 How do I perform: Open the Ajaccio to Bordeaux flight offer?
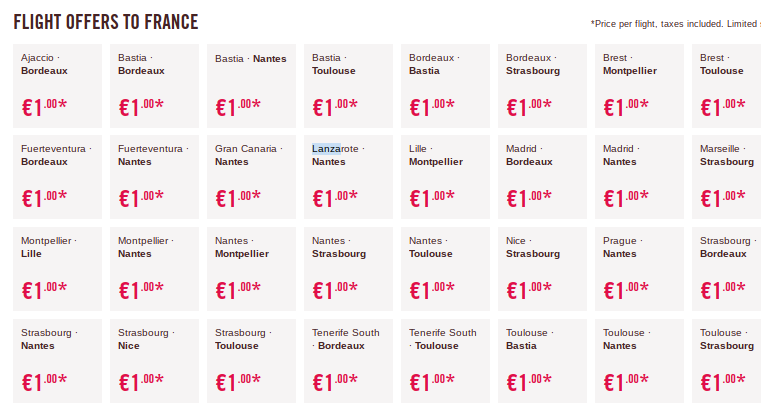57,85
